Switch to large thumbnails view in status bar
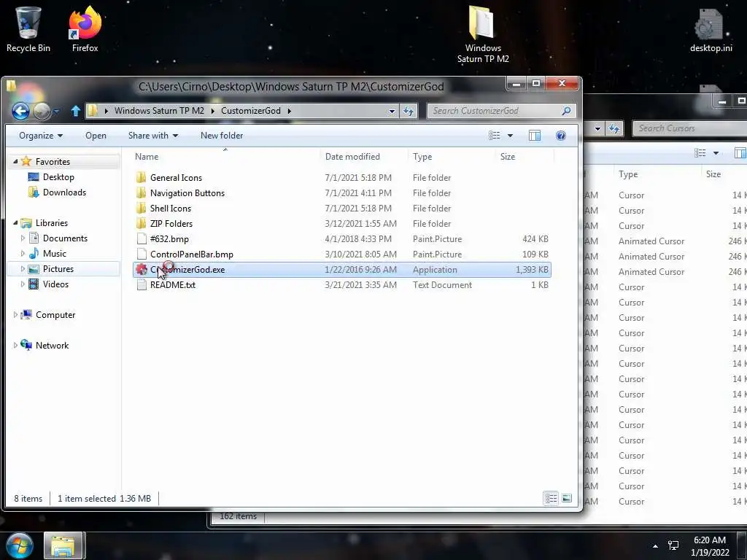 point(566,498)
